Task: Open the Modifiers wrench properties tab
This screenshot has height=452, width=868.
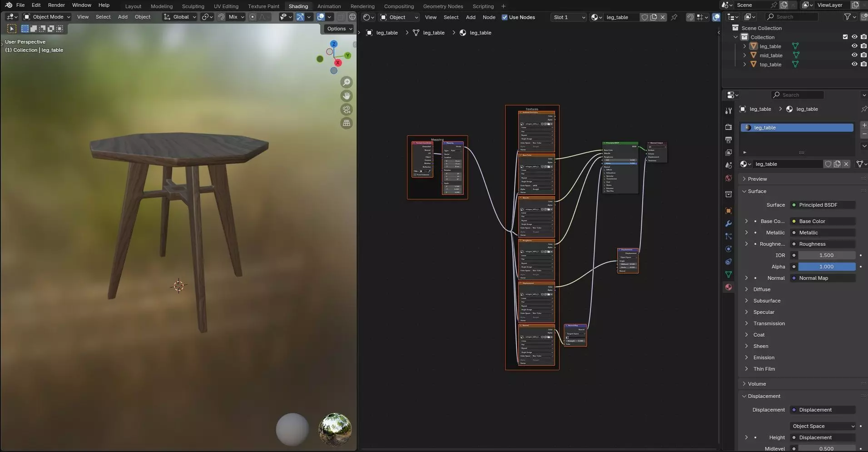Action: click(x=729, y=224)
